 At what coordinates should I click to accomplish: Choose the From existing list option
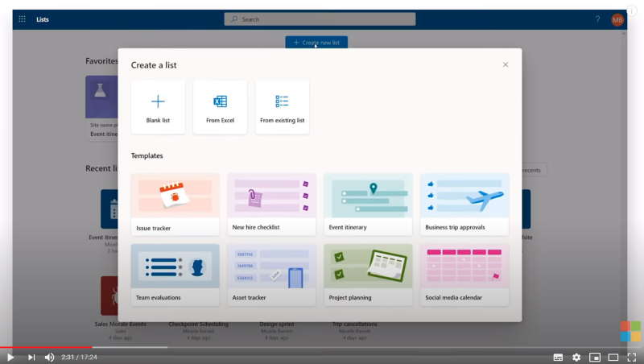pos(283,107)
